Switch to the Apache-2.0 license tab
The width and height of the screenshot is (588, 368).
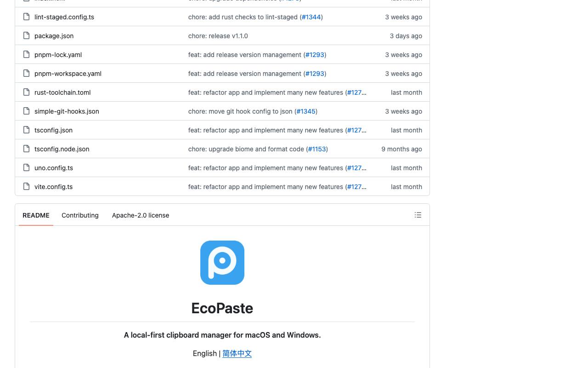coord(141,215)
